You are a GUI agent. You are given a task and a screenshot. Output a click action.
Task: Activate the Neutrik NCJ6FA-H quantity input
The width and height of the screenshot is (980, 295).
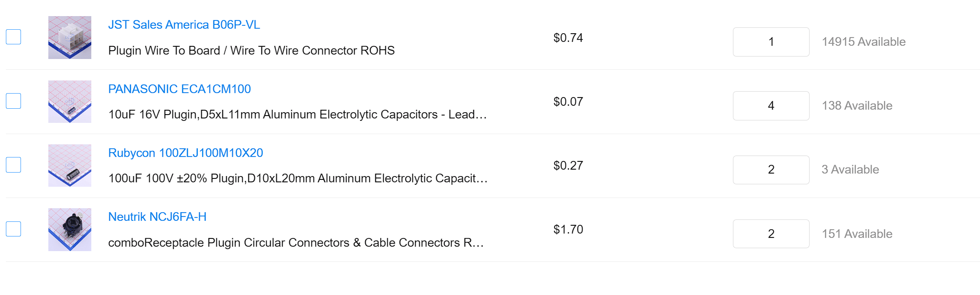coord(771,234)
